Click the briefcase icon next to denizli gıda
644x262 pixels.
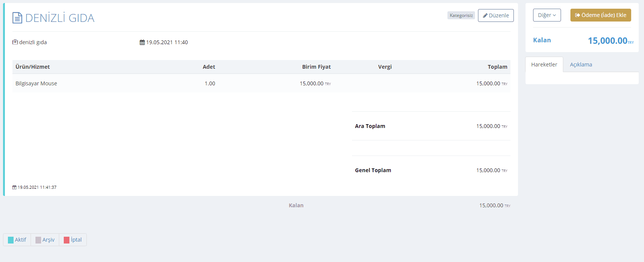tap(15, 42)
